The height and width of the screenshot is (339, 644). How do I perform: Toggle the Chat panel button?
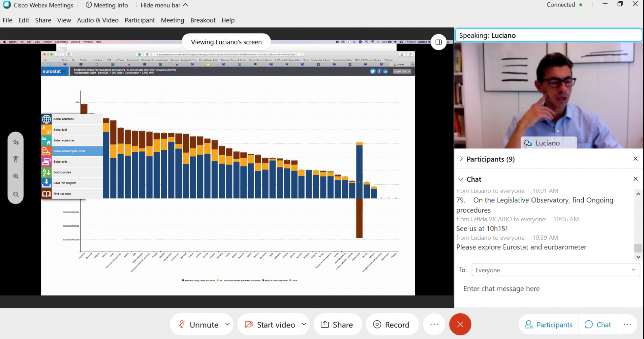point(598,324)
